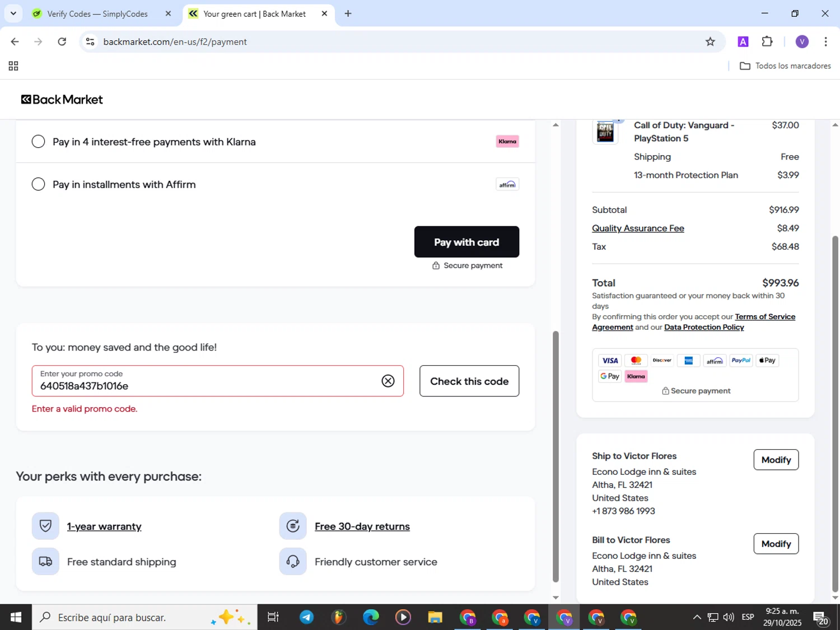Screen dimensions: 840x630
Task: Click the Visa card logo
Action: 610,361
